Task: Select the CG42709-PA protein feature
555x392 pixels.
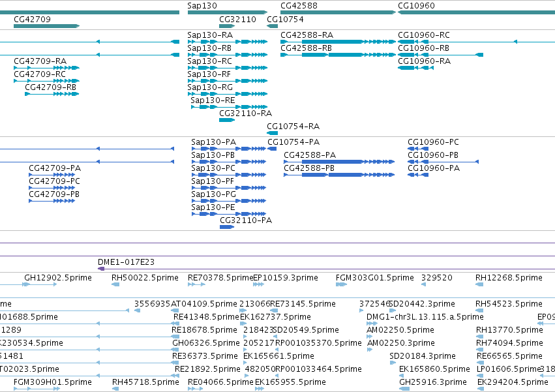Action: [x=52, y=175]
